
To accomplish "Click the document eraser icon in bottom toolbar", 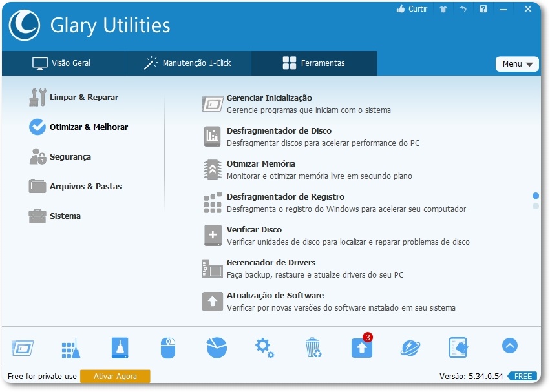I will (x=458, y=347).
